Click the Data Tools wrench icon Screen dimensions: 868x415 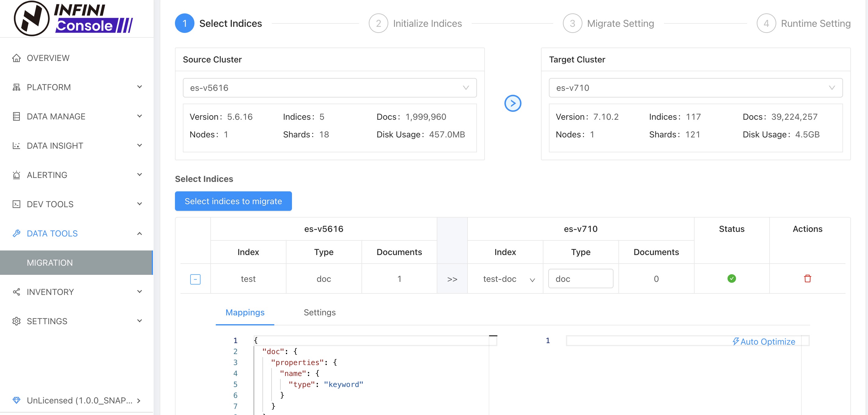tap(16, 233)
